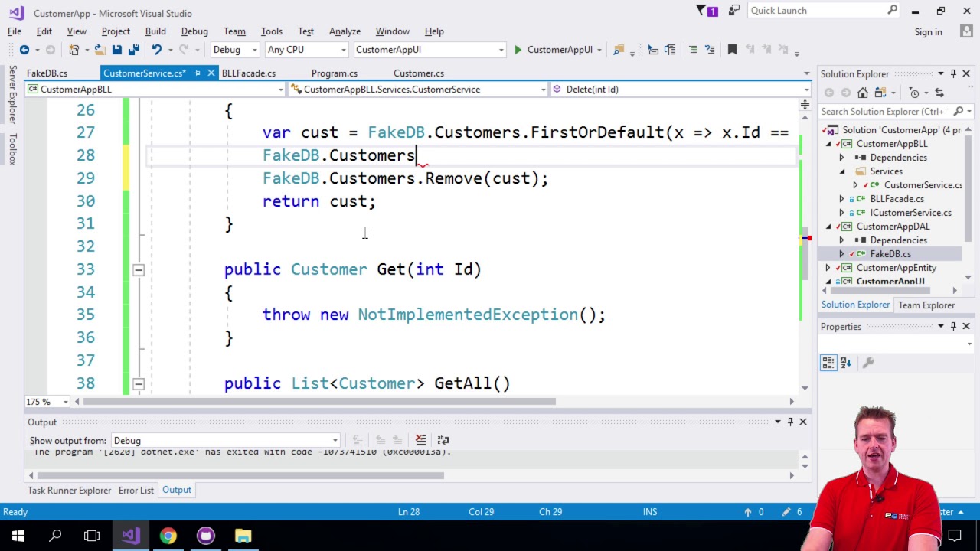Click the bookmark icon in toolbar

[732, 50]
